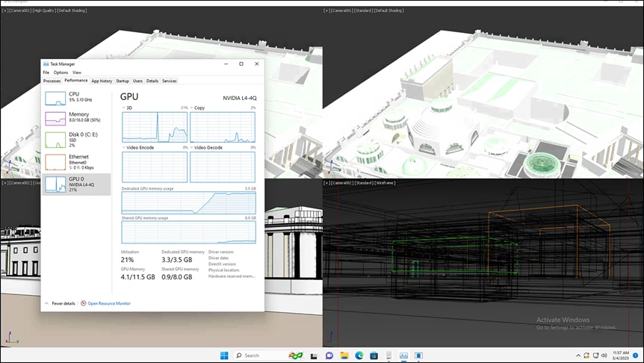This screenshot has width=644, height=363.
Task: Select Disk 0 (C: E:) in the sidebar
Action: click(x=76, y=140)
